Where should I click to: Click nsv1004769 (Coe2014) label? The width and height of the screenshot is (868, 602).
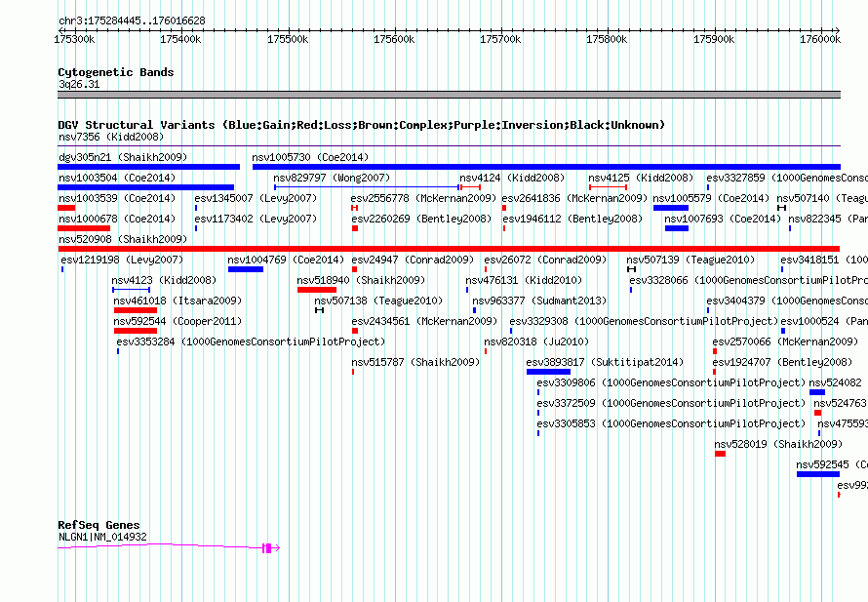(x=286, y=260)
